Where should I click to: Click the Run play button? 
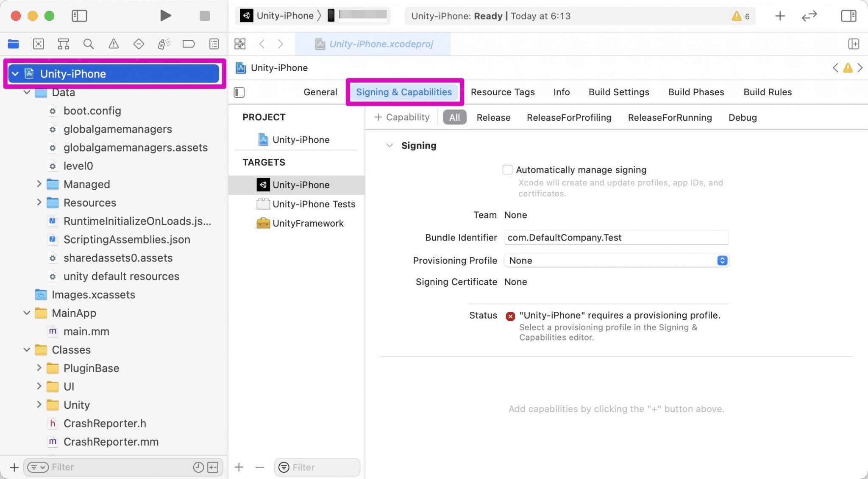tap(165, 16)
